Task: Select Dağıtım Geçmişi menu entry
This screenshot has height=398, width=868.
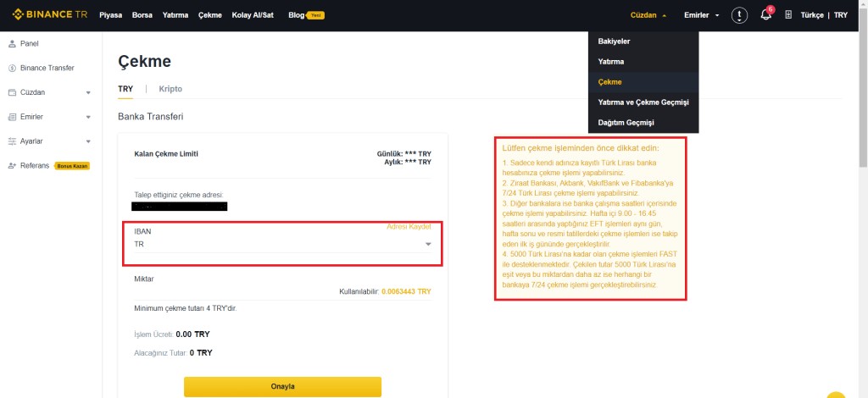Action: [643, 122]
